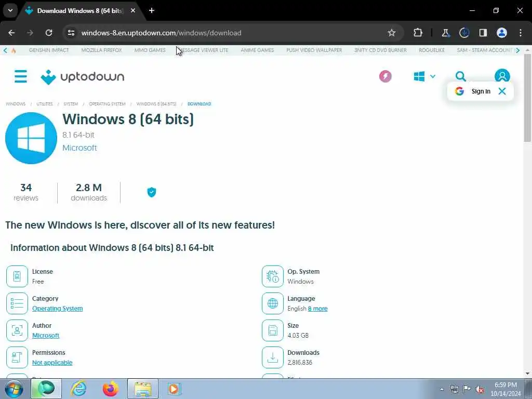Open the site search magnifier
This screenshot has width=532, height=399.
pyautogui.click(x=460, y=76)
